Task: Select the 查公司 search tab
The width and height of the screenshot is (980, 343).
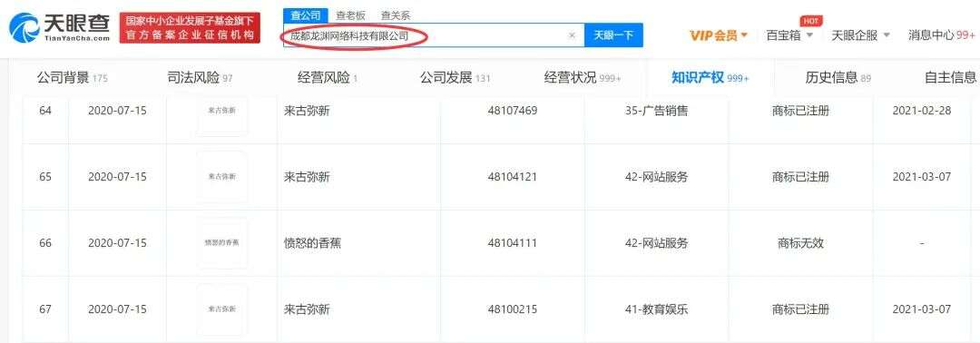Action: click(305, 15)
